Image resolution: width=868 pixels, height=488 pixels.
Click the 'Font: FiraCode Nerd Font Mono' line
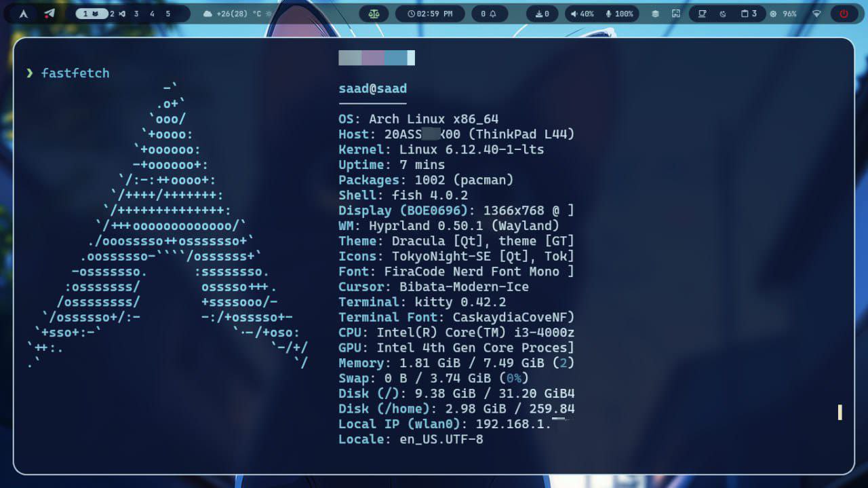point(456,271)
